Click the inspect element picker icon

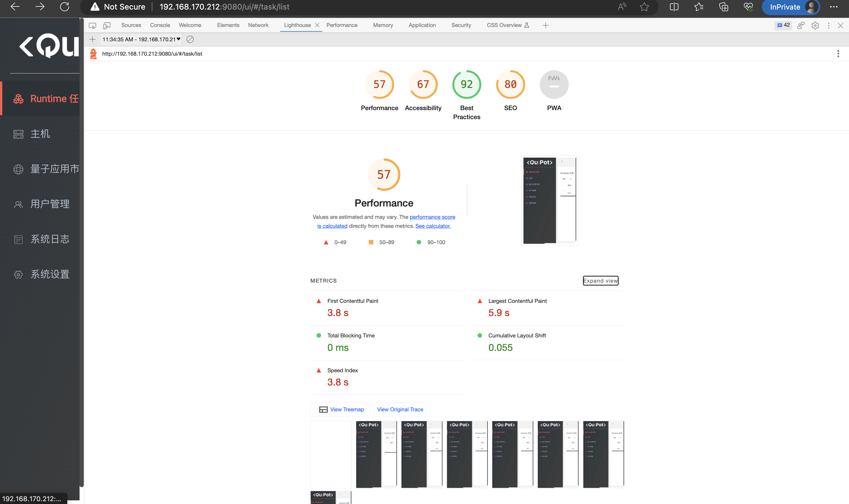point(92,26)
